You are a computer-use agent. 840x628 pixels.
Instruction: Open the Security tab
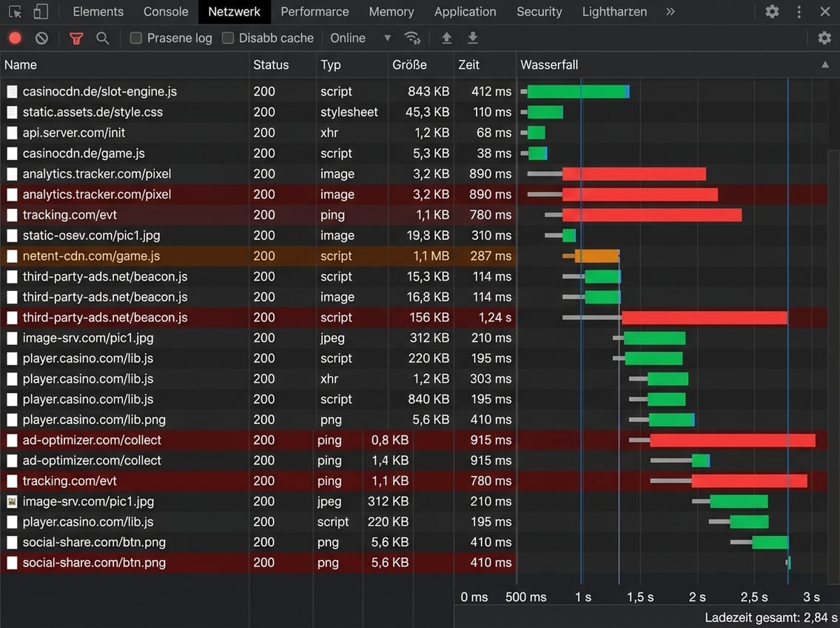(x=539, y=11)
